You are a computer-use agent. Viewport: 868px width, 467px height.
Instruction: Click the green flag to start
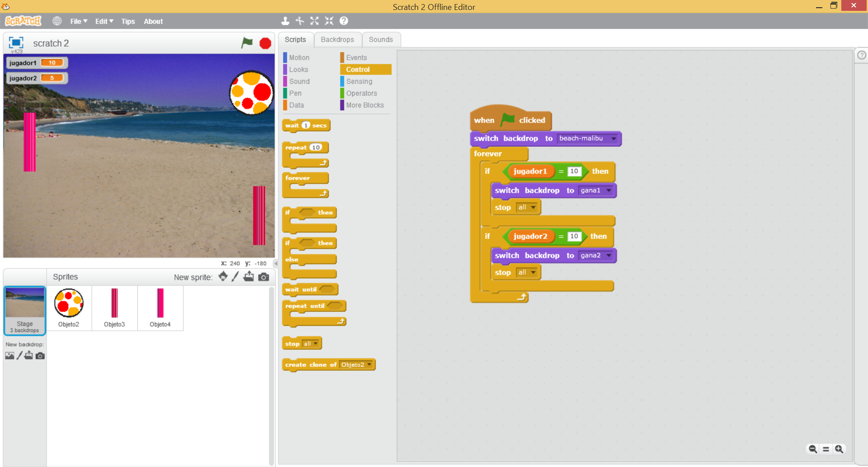coord(247,43)
